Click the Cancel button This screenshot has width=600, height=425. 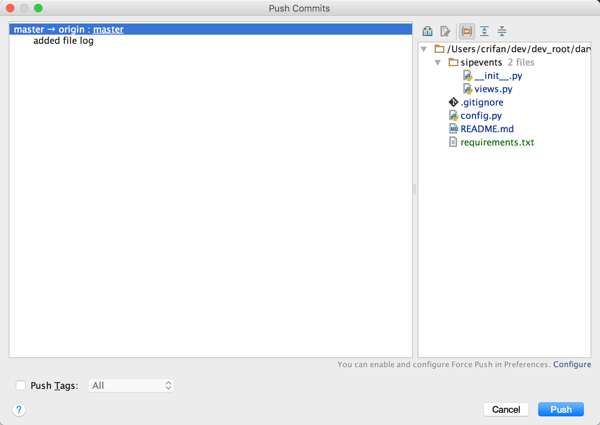(506, 409)
